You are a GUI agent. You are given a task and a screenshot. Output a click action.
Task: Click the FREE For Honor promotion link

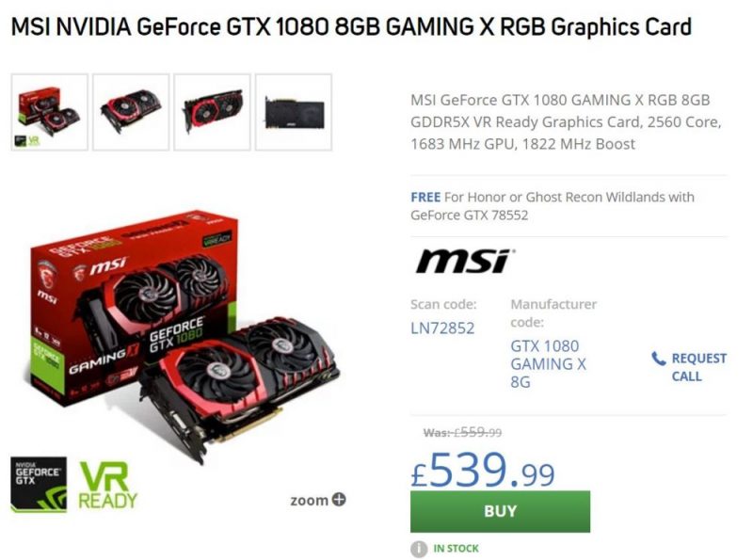click(553, 205)
